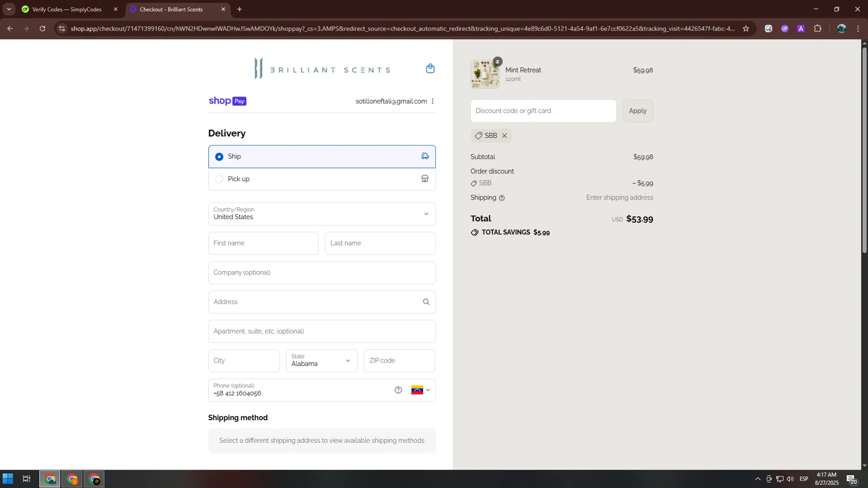
Task: Open tab search dropdown arrow
Action: point(9,9)
